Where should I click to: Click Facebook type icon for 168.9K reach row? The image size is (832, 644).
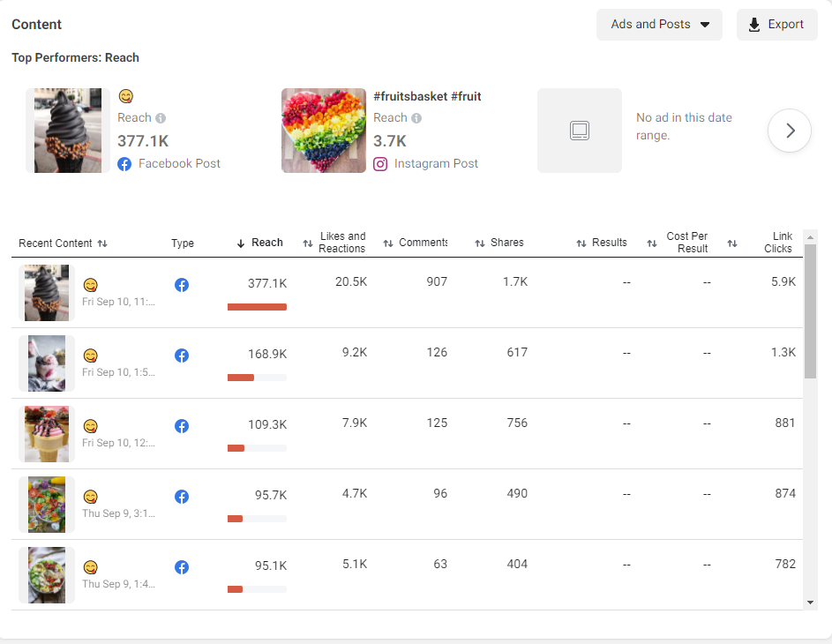click(182, 356)
